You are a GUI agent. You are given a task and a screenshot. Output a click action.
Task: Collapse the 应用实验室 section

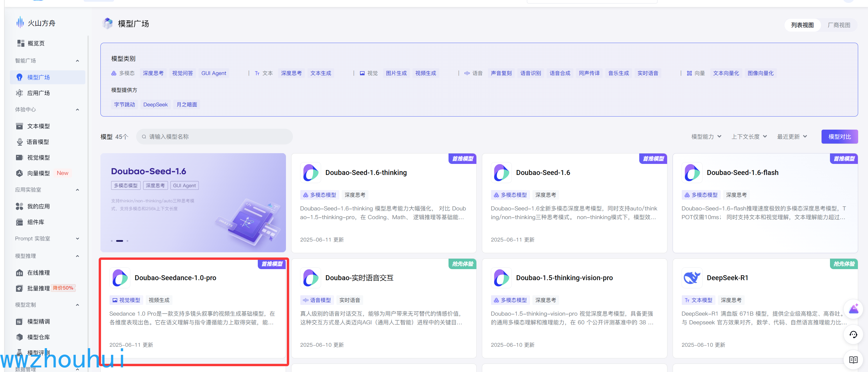coord(78,190)
